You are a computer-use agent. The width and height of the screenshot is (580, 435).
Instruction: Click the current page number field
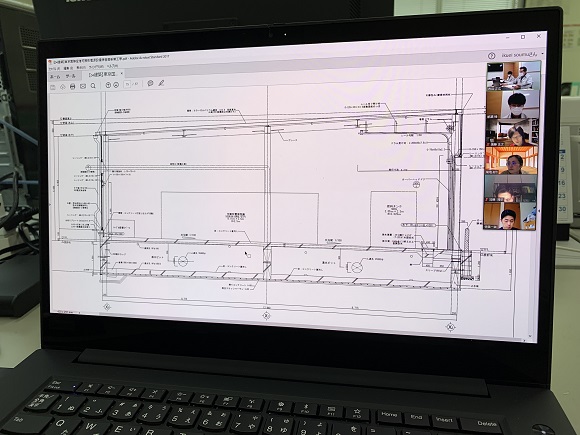[x=128, y=84]
